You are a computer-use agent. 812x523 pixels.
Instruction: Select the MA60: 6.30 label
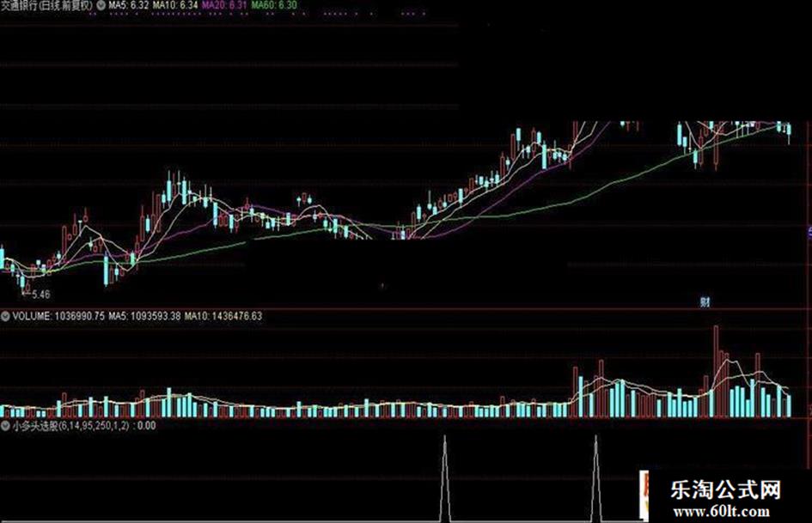(274, 5)
